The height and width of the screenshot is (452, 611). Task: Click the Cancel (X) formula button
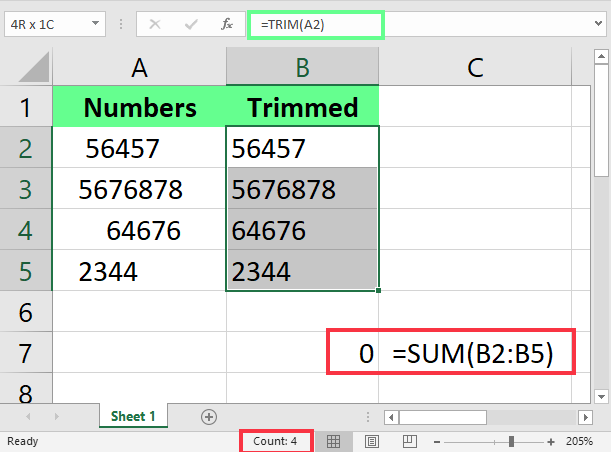click(x=155, y=23)
